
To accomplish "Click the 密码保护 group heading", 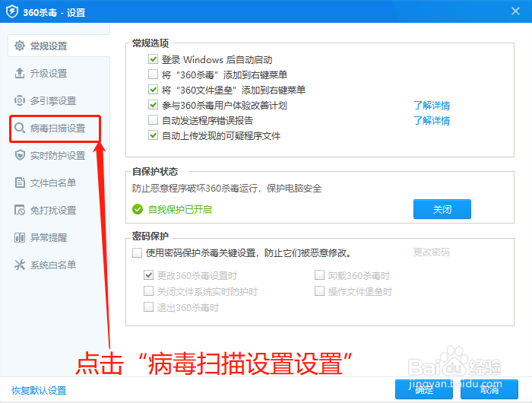I will 150,236.
